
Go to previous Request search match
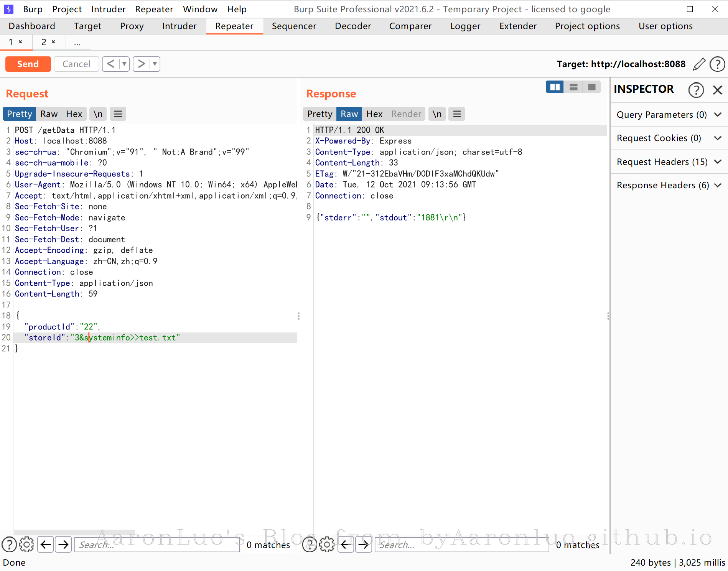click(x=46, y=545)
